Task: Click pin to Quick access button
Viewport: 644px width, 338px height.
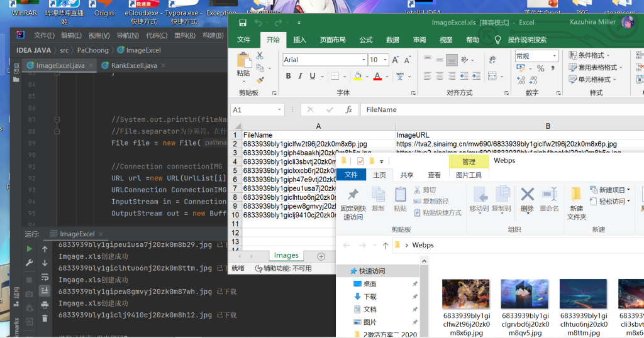Action: click(352, 201)
